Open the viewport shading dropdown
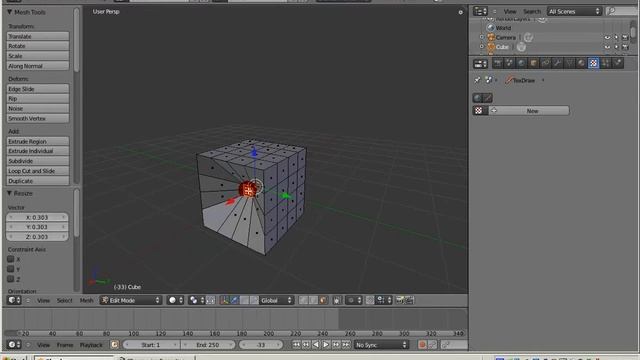The height and width of the screenshot is (360, 640). pos(176,300)
